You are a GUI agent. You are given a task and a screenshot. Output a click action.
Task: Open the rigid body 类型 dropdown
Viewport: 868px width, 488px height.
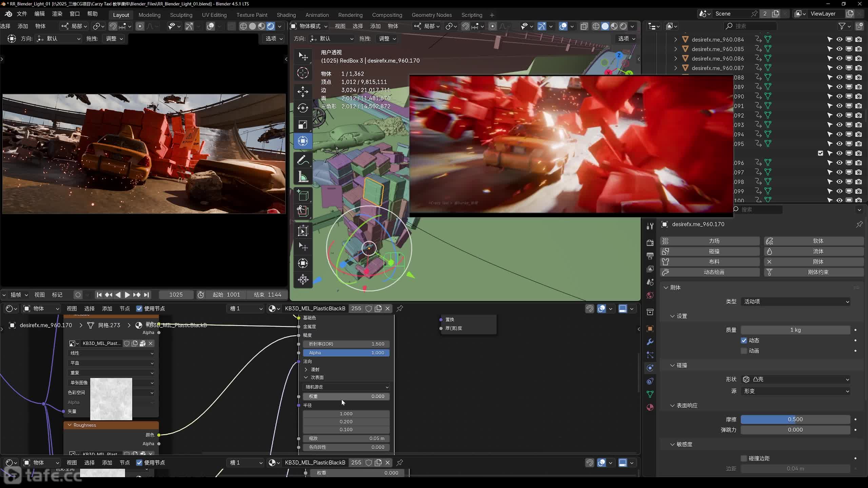[x=795, y=302]
